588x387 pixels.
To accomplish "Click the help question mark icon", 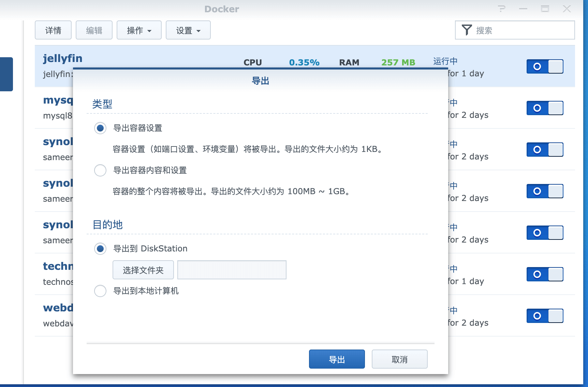I will pos(501,9).
